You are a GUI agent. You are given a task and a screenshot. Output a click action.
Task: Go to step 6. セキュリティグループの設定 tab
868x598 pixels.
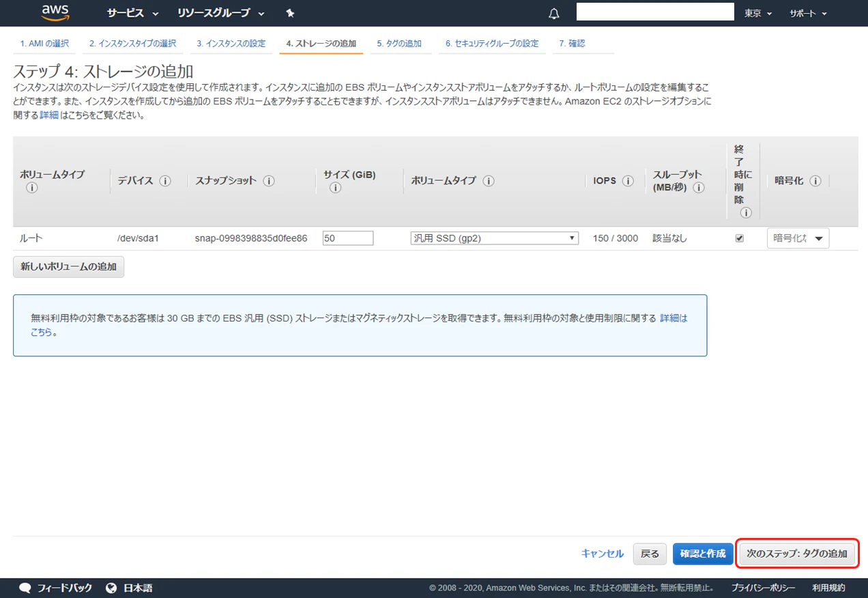point(492,44)
